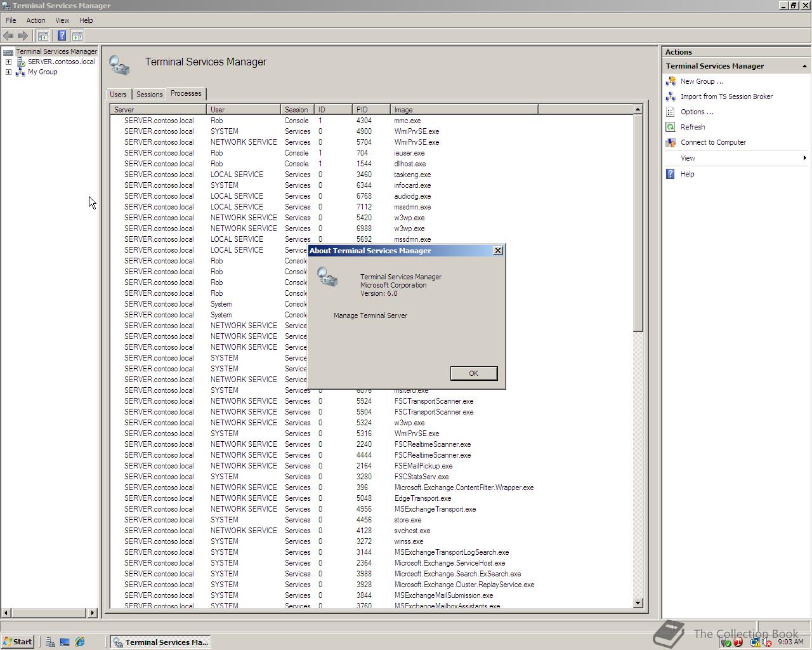Viewport: 812px width, 650px height.
Task: Click the Options action icon
Action: pos(671,112)
